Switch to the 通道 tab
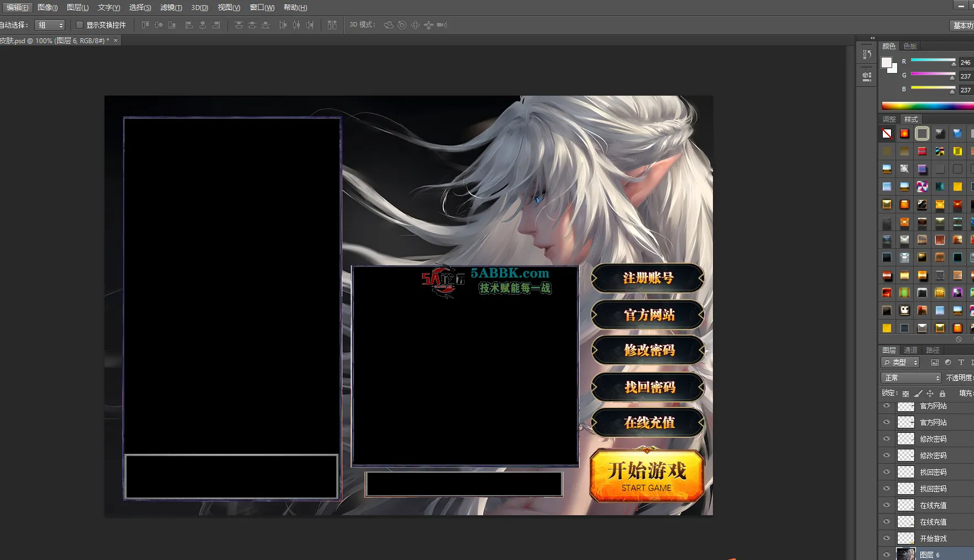Screen dimensions: 974x560 point(910,350)
